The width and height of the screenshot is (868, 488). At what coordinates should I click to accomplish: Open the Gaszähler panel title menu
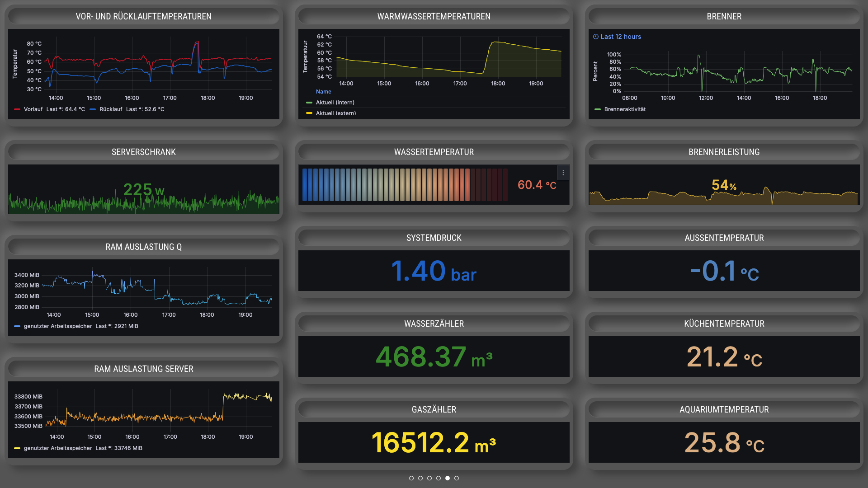[x=434, y=409]
